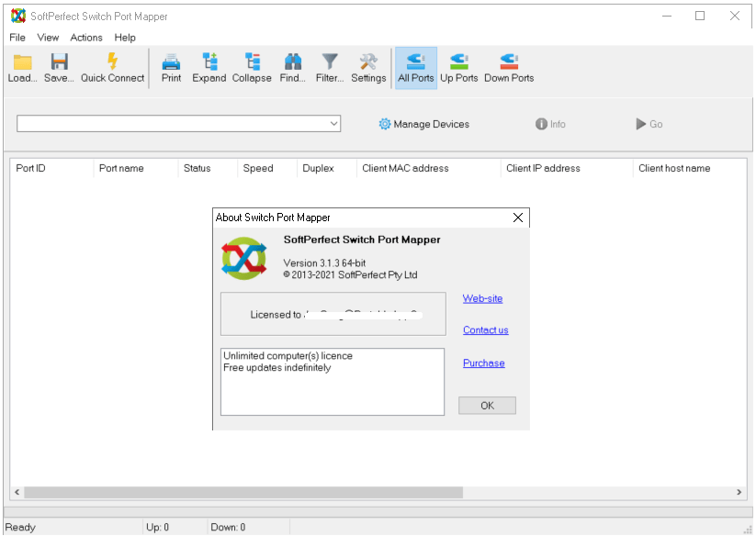
Task: Click the 'Ready' status bar text
Action: (20, 528)
